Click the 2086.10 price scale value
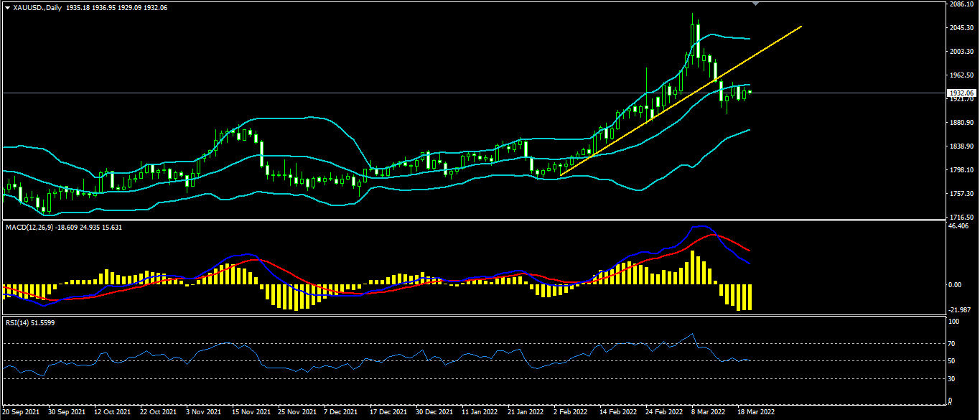 [961, 4]
